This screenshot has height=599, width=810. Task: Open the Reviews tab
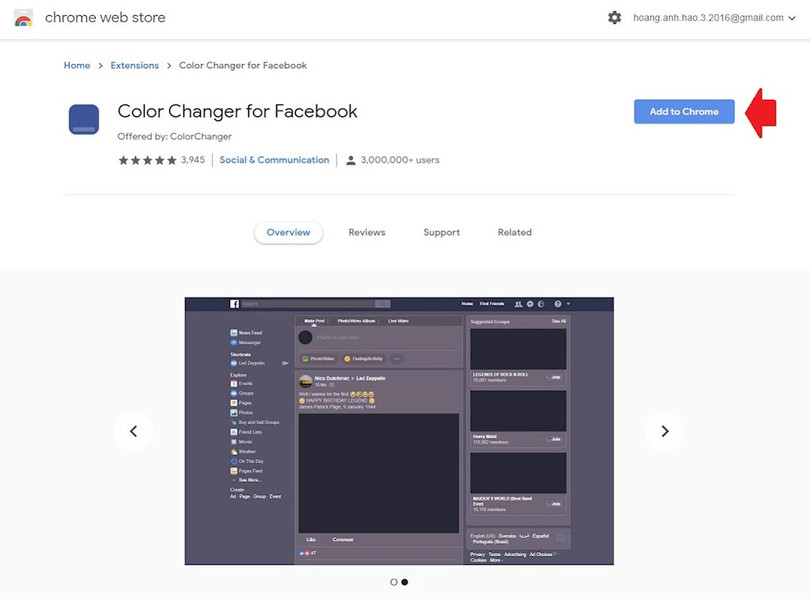(367, 232)
